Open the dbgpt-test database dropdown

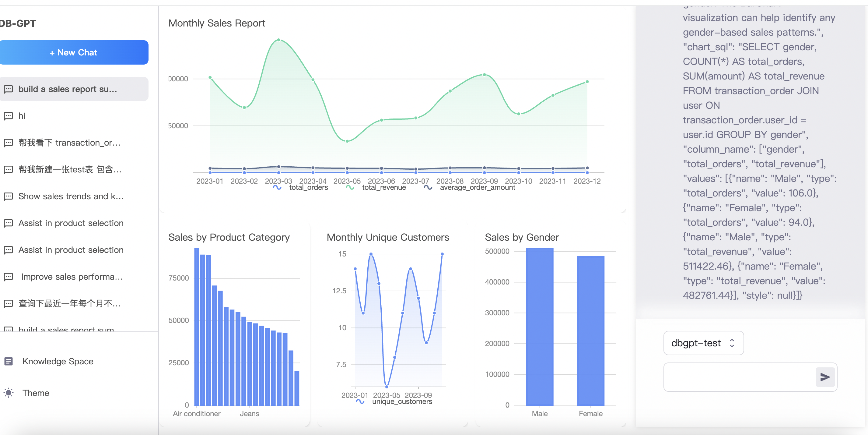(x=703, y=343)
